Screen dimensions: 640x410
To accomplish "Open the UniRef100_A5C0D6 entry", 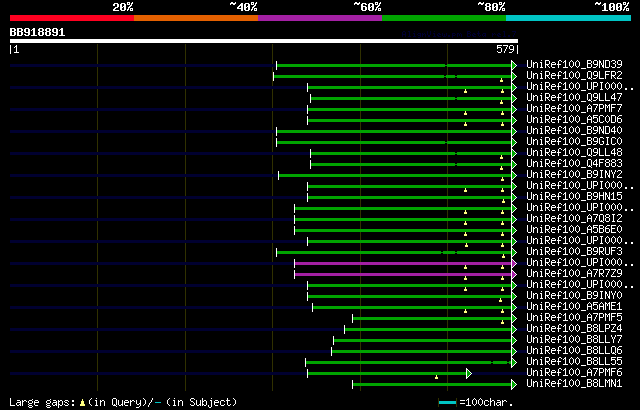I will coord(574,120).
